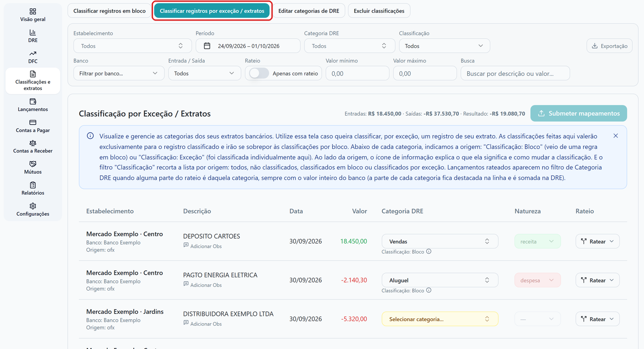Click the Exportação button
Image resolution: width=644 pixels, height=349 pixels.
609,46
